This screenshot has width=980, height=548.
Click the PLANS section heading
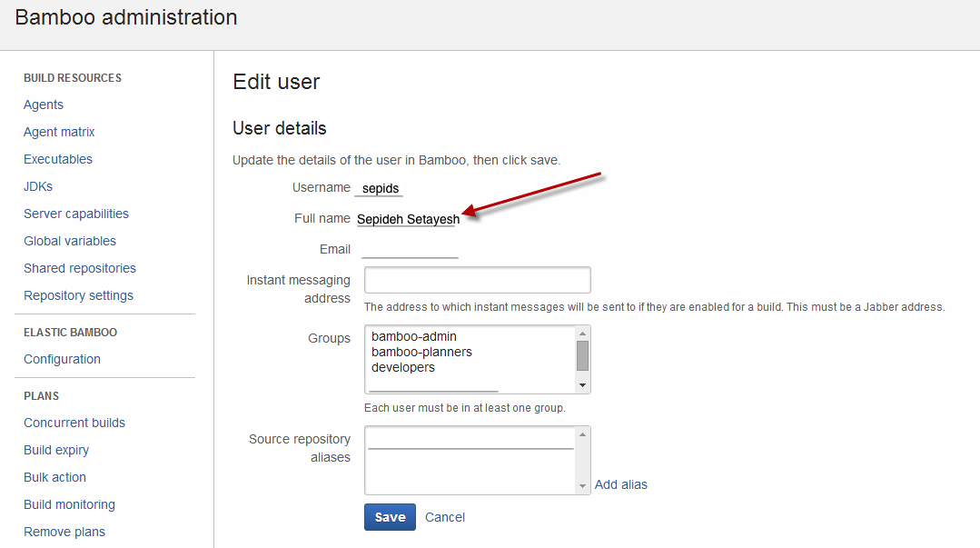pos(41,396)
